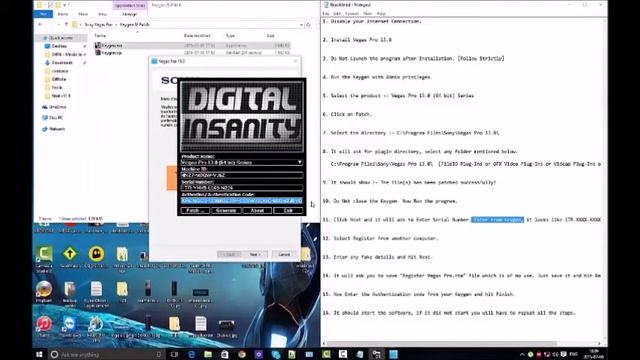The height and width of the screenshot is (360, 640).
Task: Open the CyberGhost yellow ghost desktop icon
Action: pos(96,256)
